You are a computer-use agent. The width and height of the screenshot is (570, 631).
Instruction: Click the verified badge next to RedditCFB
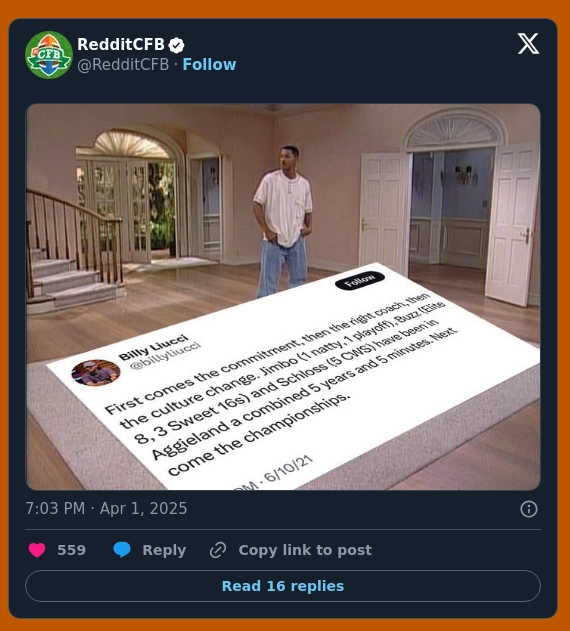pyautogui.click(x=176, y=45)
